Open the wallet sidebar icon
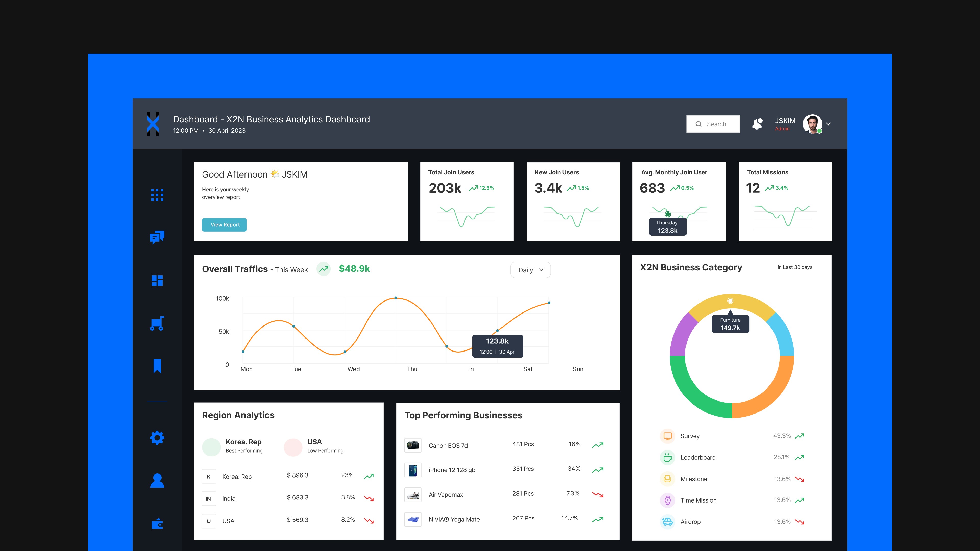This screenshot has height=551, width=980. [x=157, y=524]
